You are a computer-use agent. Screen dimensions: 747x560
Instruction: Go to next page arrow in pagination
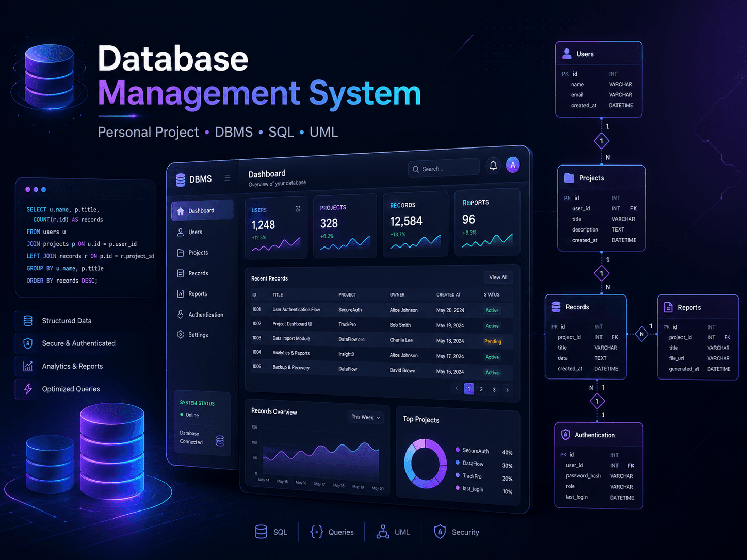[x=508, y=390]
